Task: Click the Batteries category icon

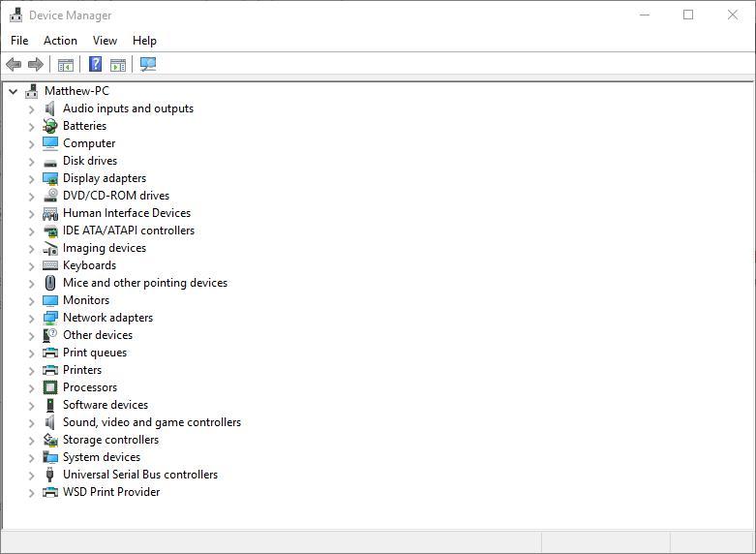Action: point(50,126)
